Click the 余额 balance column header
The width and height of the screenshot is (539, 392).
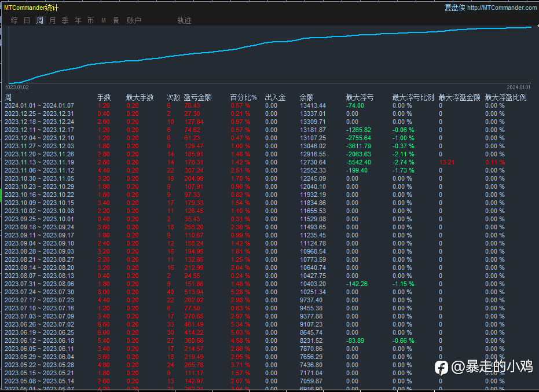tap(307, 97)
